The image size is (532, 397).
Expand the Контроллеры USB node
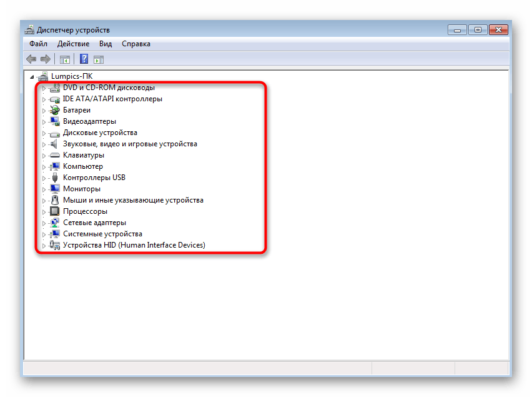pyautogui.click(x=44, y=178)
